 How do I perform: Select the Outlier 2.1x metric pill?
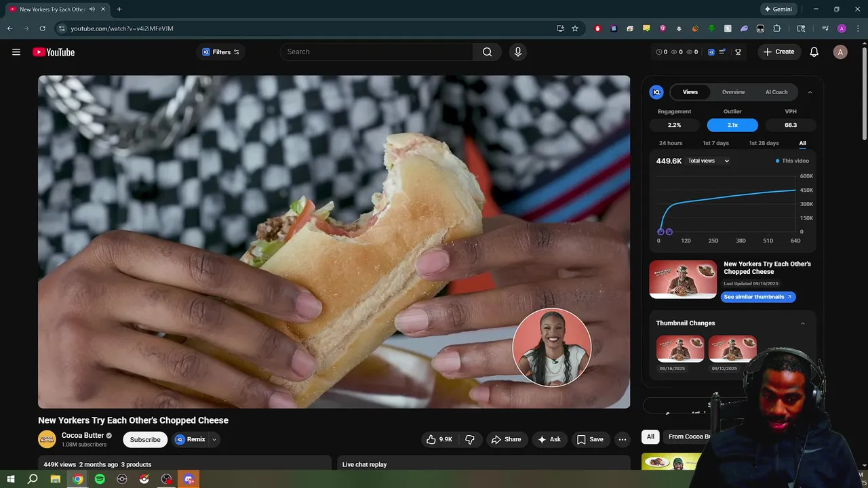[x=732, y=125]
